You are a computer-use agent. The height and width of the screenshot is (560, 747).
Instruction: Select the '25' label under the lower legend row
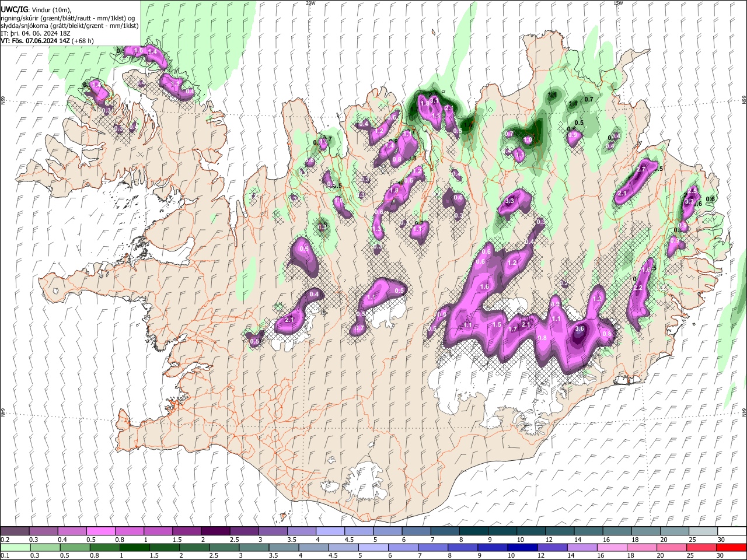coord(692,556)
